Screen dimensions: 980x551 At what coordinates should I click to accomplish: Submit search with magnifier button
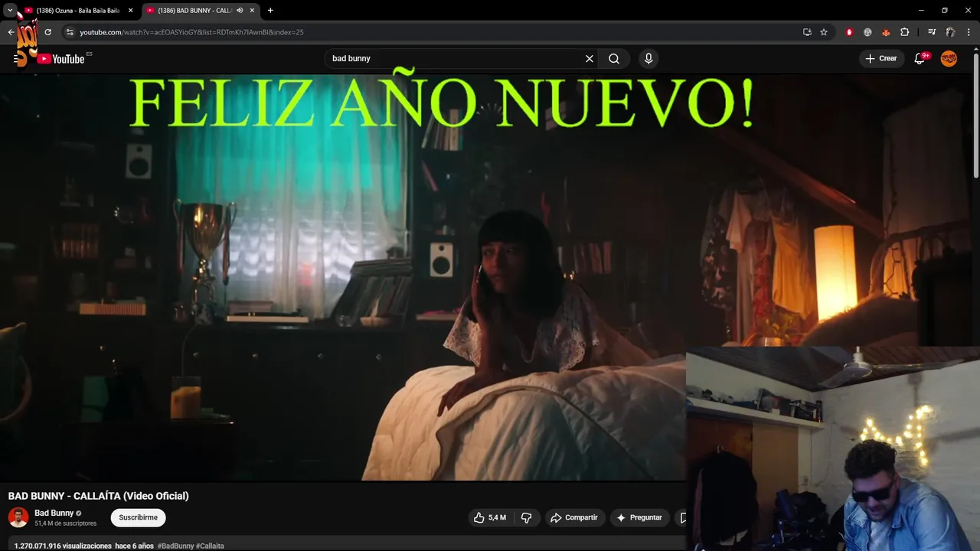(614, 59)
